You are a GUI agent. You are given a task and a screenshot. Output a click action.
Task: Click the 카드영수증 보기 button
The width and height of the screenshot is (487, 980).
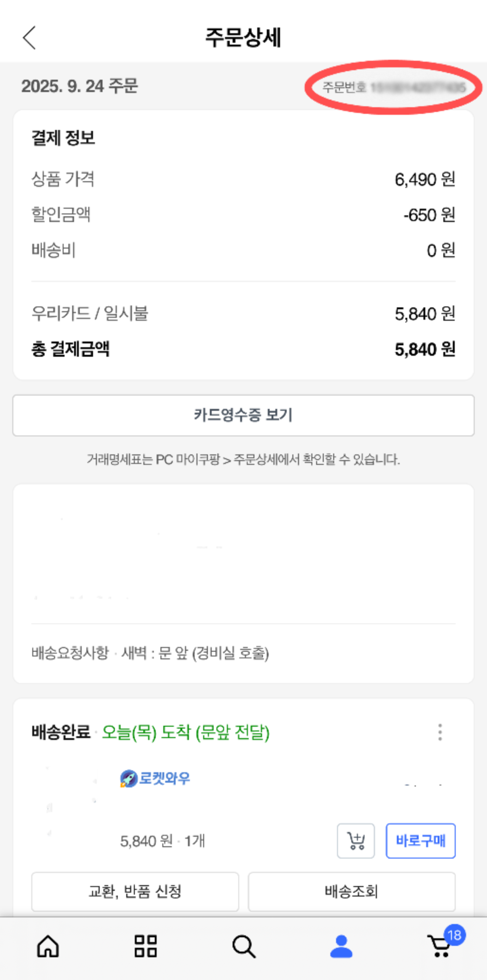tap(243, 415)
